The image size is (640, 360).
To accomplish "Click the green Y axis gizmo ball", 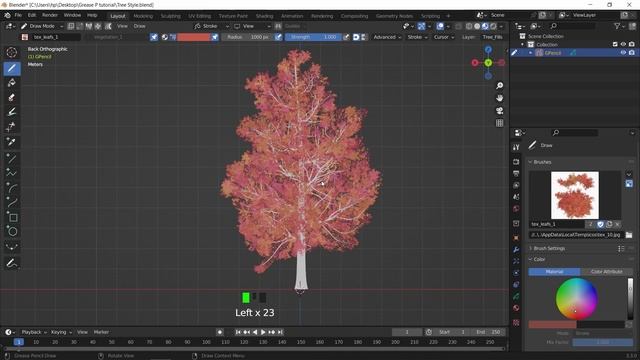I will coord(488,63).
